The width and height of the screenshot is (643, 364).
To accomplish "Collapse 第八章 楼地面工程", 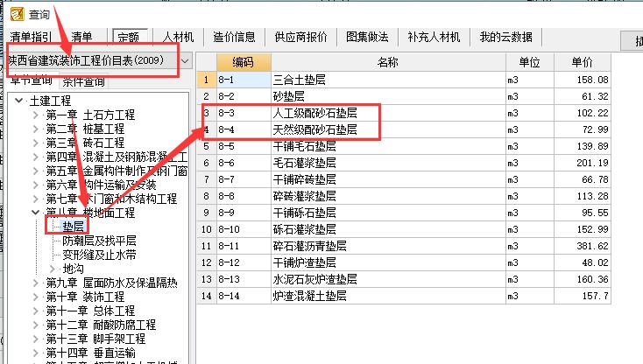I will coord(35,213).
